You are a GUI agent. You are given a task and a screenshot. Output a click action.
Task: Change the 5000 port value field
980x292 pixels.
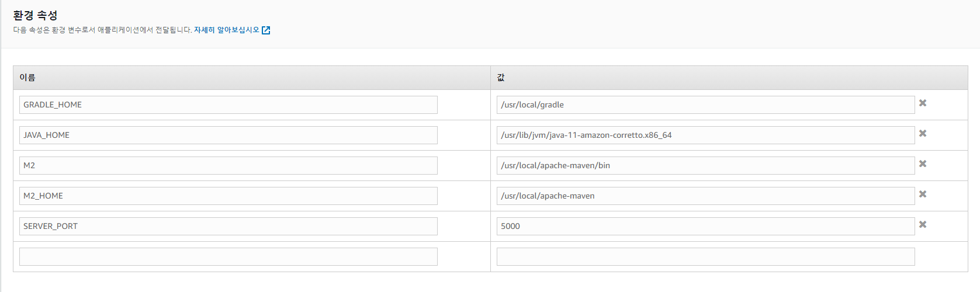click(x=705, y=227)
